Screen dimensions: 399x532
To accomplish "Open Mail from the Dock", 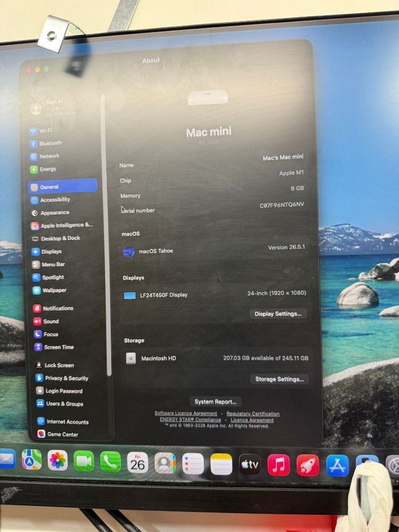I will [7, 459].
